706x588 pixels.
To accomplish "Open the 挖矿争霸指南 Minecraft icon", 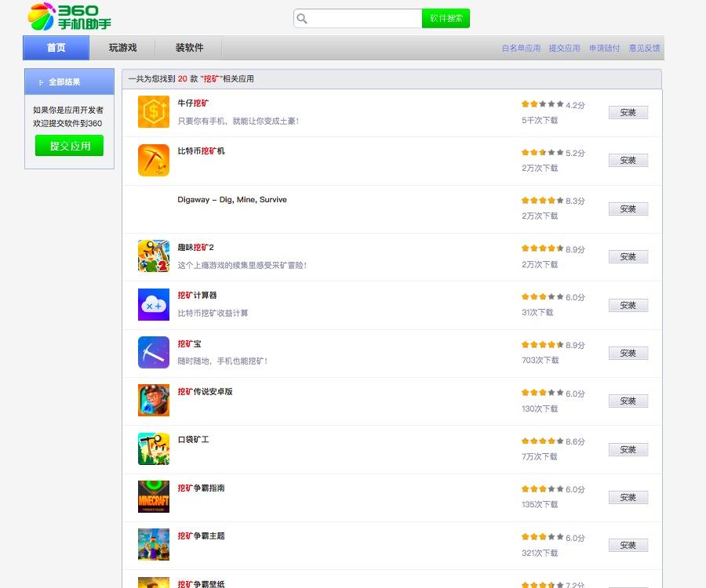I will (154, 497).
